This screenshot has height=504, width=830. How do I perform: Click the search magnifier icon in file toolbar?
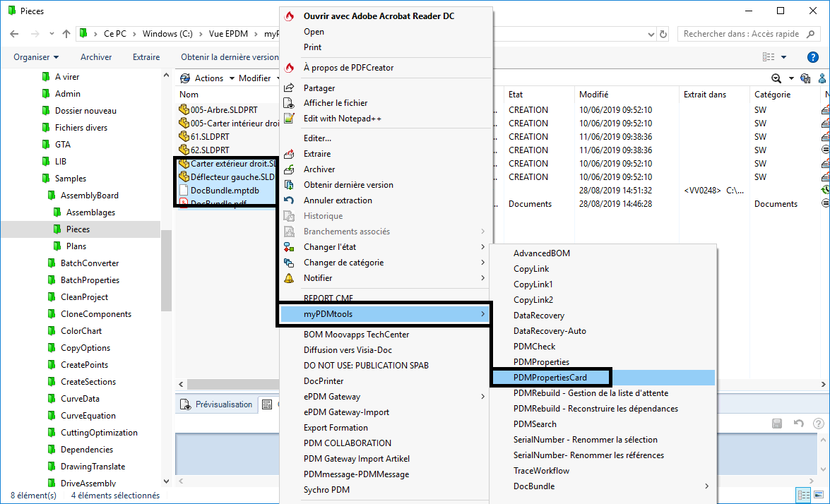pyautogui.click(x=776, y=78)
